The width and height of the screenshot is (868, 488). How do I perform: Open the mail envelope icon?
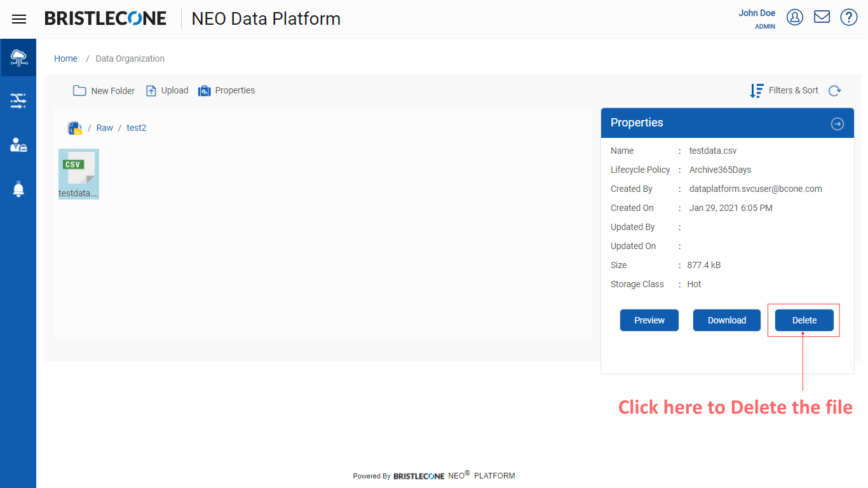click(x=822, y=17)
